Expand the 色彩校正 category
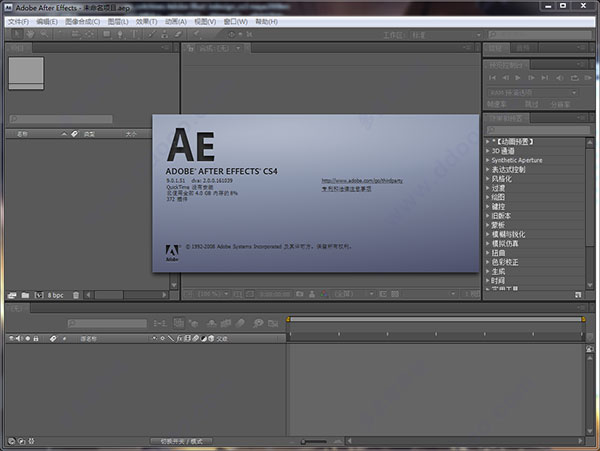This screenshot has height=451, width=600. coord(488,262)
